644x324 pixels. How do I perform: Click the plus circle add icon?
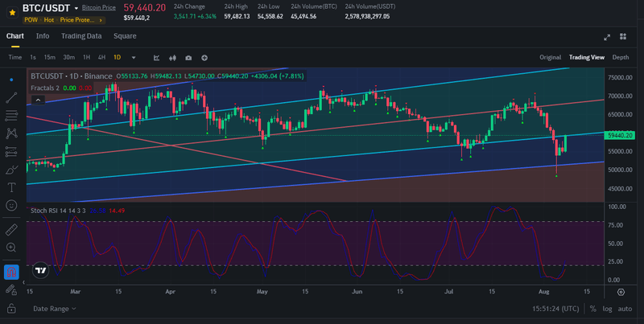[x=204, y=58]
